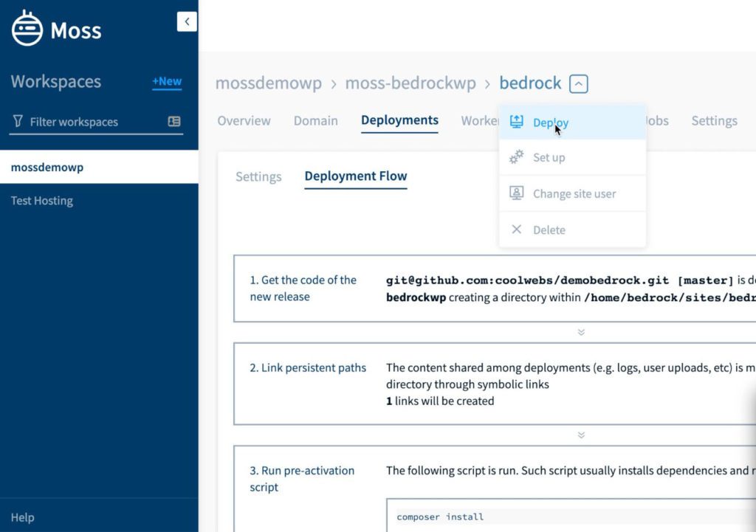Collapse the bedrock actions dropdown arrow
This screenshot has width=756, height=532.
pos(578,83)
